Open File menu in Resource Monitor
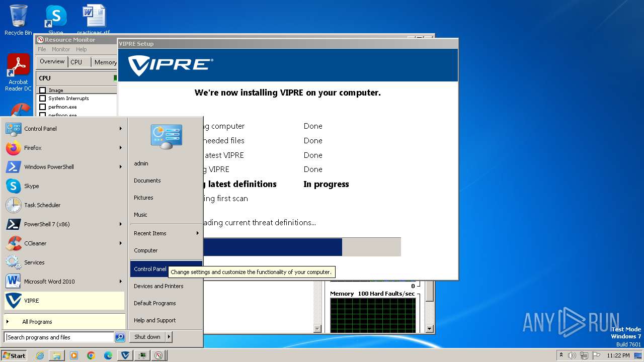 point(42,49)
